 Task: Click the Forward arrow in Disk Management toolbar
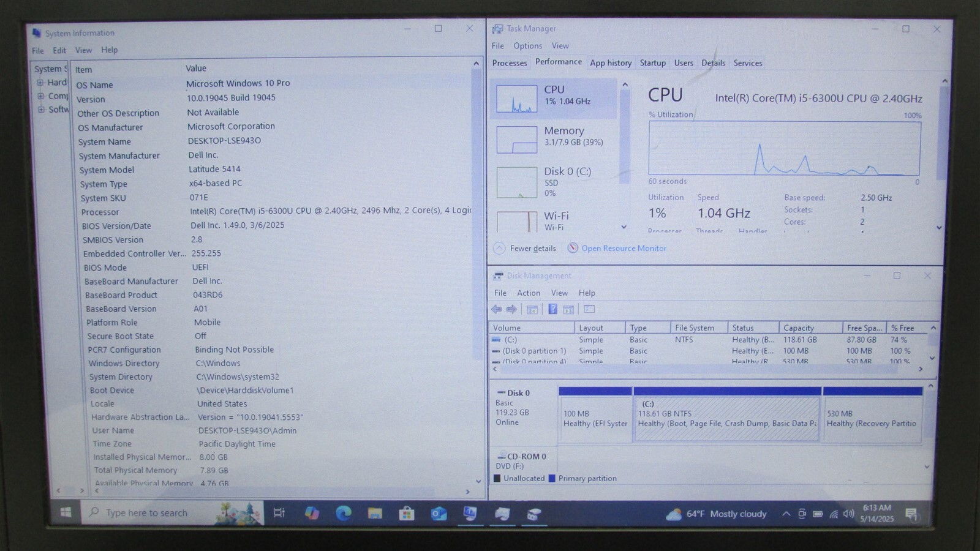[x=511, y=310]
